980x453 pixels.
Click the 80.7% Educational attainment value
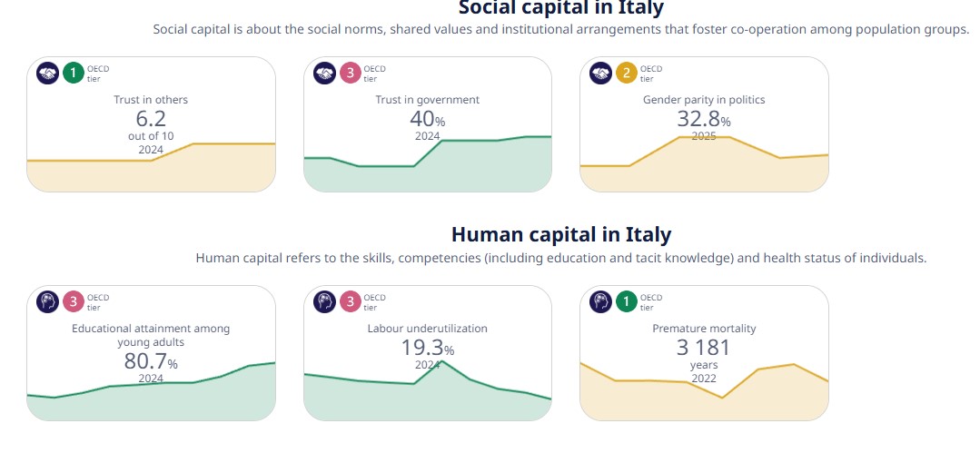pos(151,362)
